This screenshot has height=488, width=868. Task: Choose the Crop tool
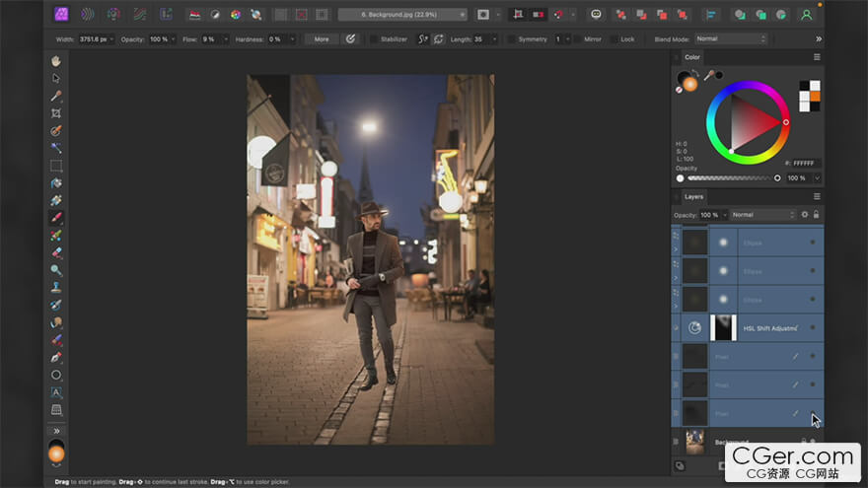[x=56, y=113]
